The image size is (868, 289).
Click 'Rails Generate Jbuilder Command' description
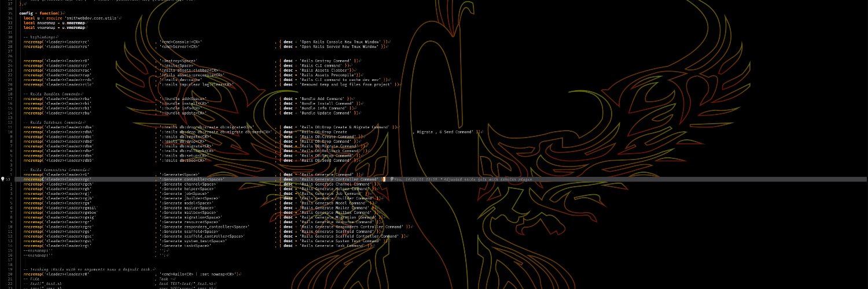click(337, 198)
